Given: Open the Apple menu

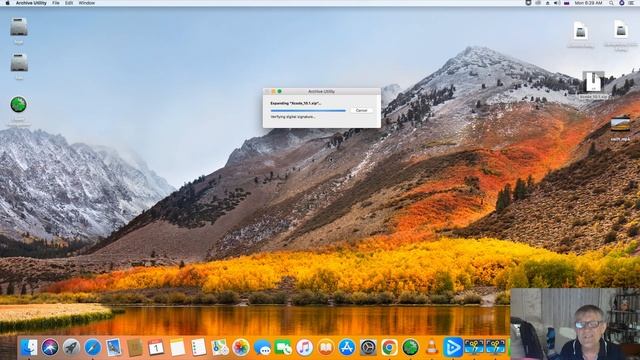Looking at the screenshot, I should click(x=7, y=3).
